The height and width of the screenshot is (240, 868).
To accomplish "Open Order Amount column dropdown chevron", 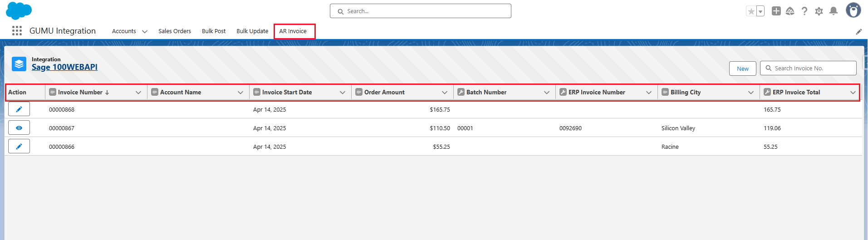I will (x=445, y=93).
